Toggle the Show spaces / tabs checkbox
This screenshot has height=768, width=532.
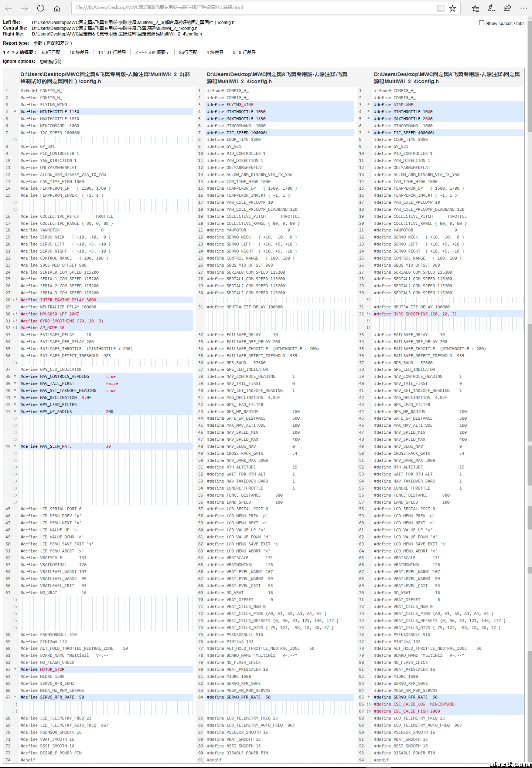(x=481, y=23)
